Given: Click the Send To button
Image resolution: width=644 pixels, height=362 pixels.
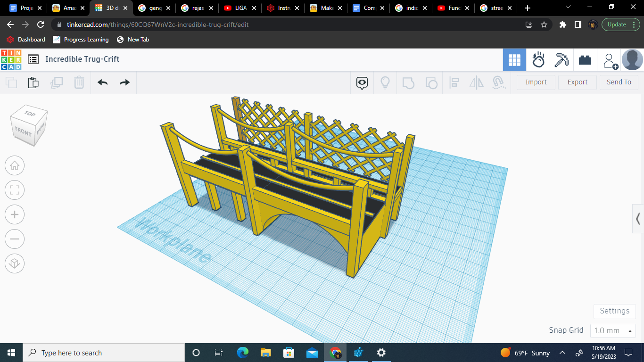Looking at the screenshot, I should click(x=619, y=82).
